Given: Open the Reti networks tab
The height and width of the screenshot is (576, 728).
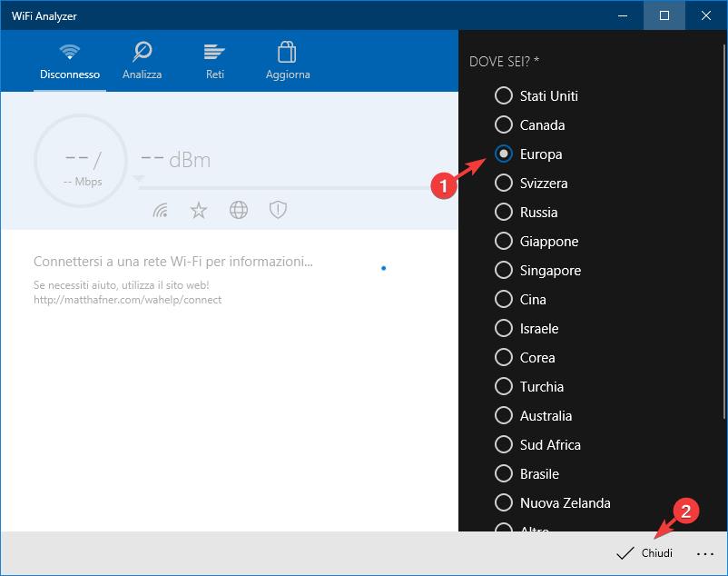Looking at the screenshot, I should (x=214, y=61).
